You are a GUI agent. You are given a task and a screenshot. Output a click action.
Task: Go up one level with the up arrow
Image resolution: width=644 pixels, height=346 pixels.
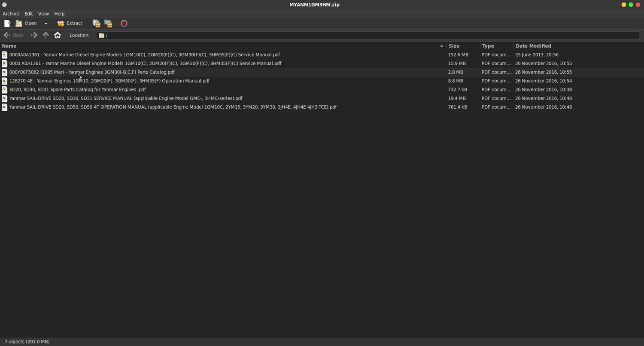[x=46, y=35]
